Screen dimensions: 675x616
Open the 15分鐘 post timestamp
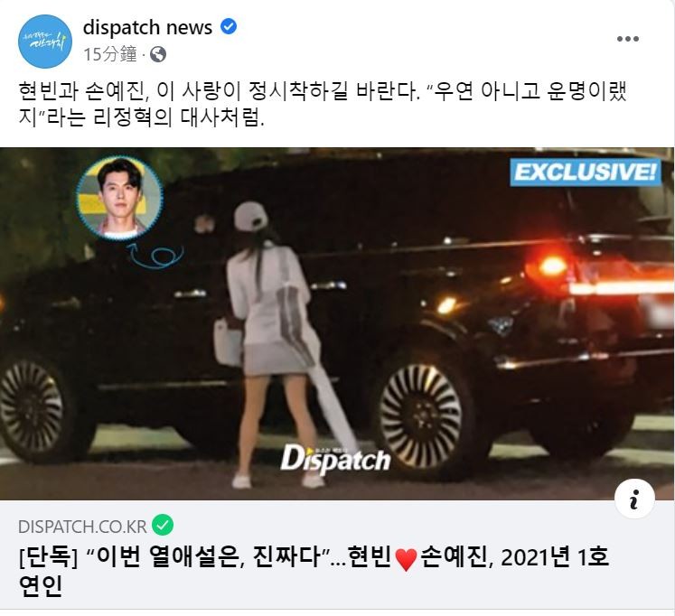pyautogui.click(x=110, y=54)
